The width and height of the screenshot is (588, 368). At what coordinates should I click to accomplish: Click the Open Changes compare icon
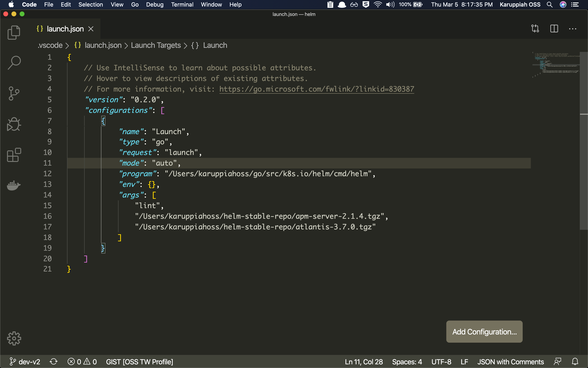535,29
